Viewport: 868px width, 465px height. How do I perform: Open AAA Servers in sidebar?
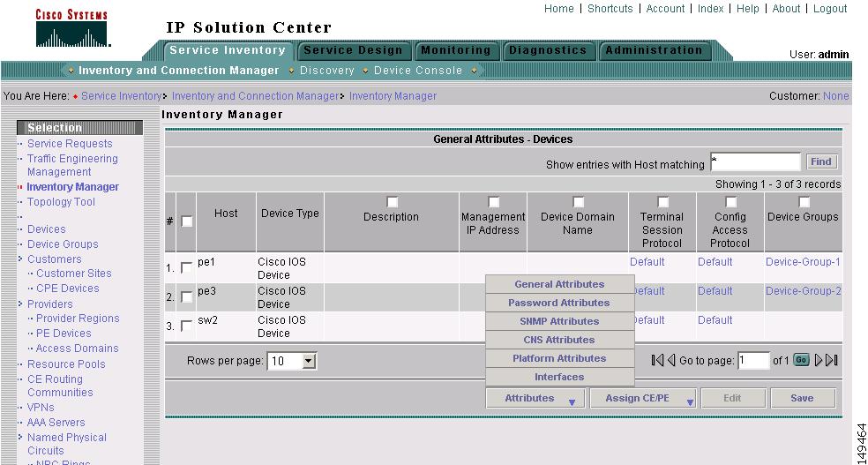click(56, 423)
